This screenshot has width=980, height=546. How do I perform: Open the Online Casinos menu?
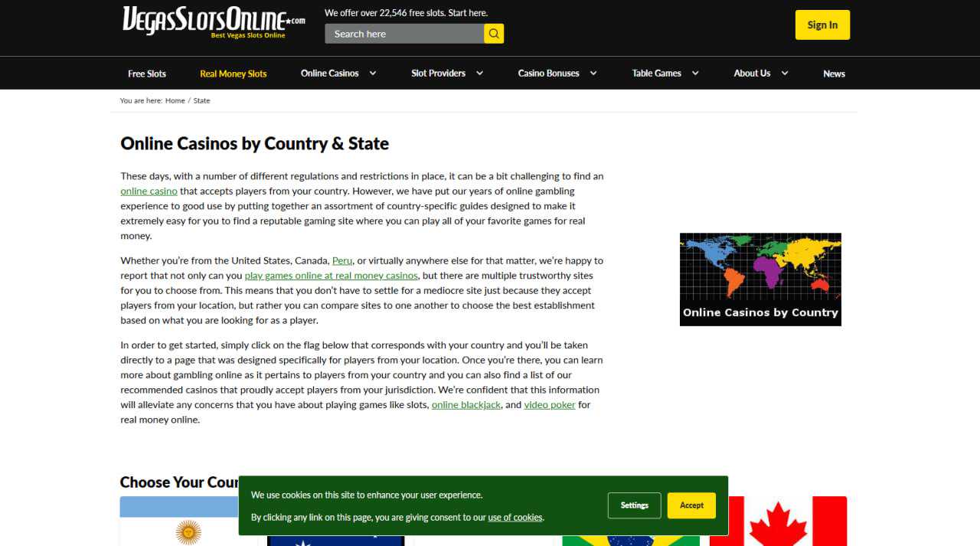pos(330,74)
